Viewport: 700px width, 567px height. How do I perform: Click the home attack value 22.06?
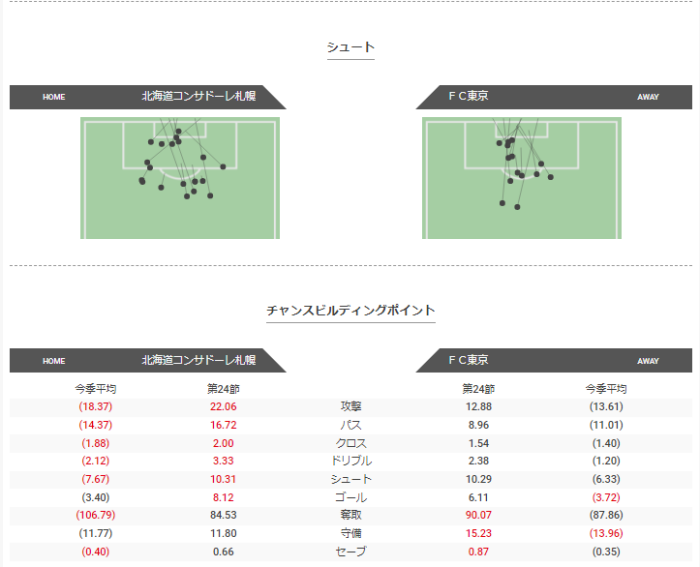pyautogui.click(x=223, y=407)
